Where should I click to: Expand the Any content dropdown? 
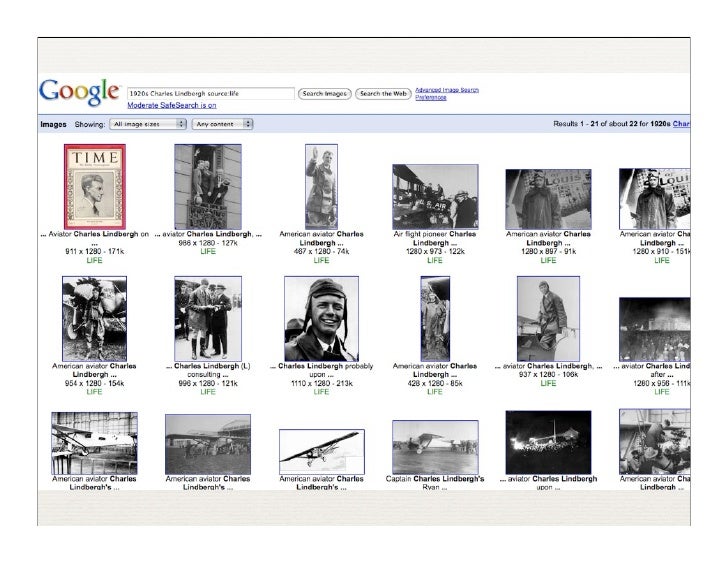223,124
